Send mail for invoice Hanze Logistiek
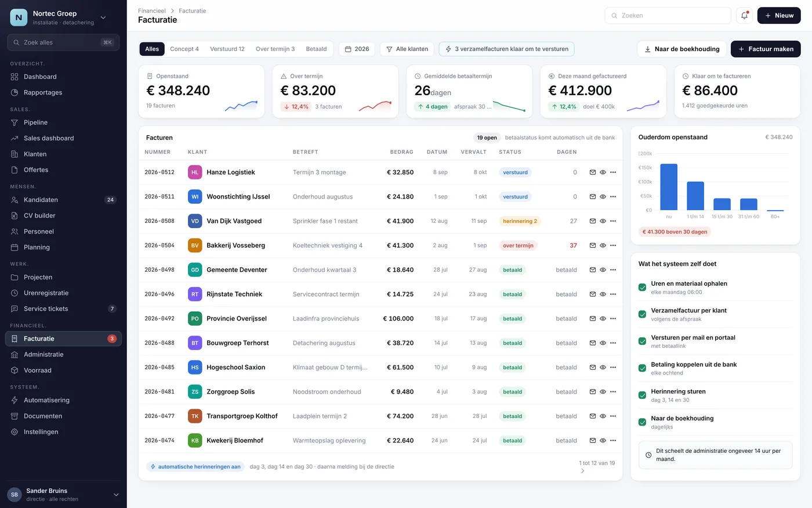 pos(592,172)
